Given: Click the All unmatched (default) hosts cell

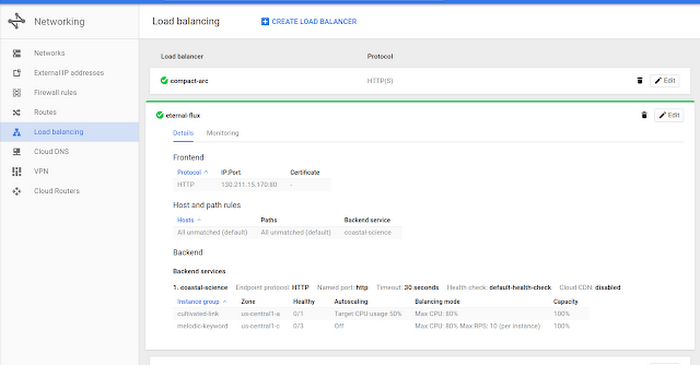Looking at the screenshot, I should (x=212, y=232).
